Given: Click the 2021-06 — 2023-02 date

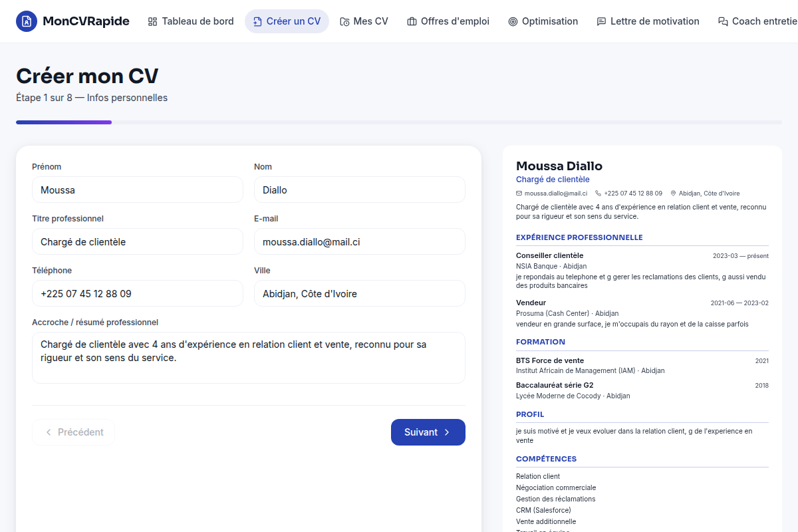Looking at the screenshot, I should pyautogui.click(x=739, y=303).
